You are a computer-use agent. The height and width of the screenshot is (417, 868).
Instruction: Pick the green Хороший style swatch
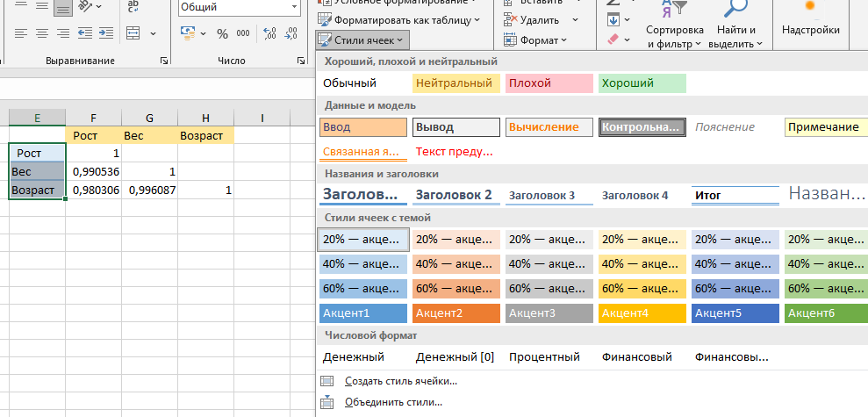[x=642, y=83]
